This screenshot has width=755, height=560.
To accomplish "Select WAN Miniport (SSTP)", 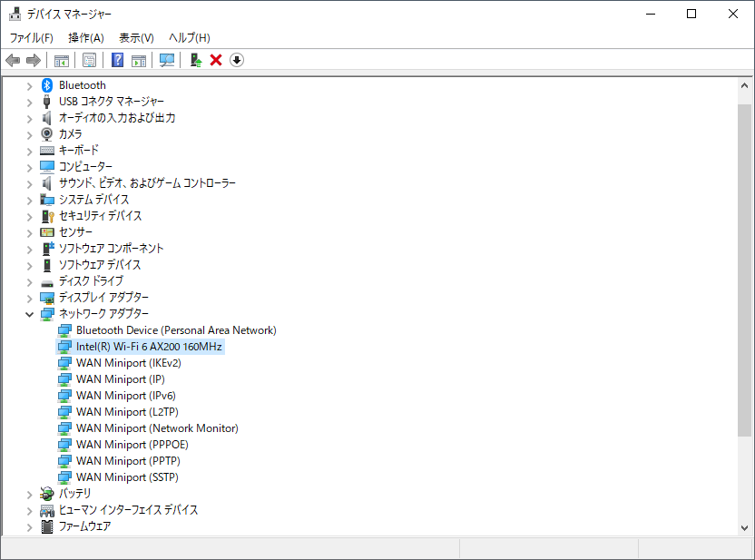I will click(127, 477).
